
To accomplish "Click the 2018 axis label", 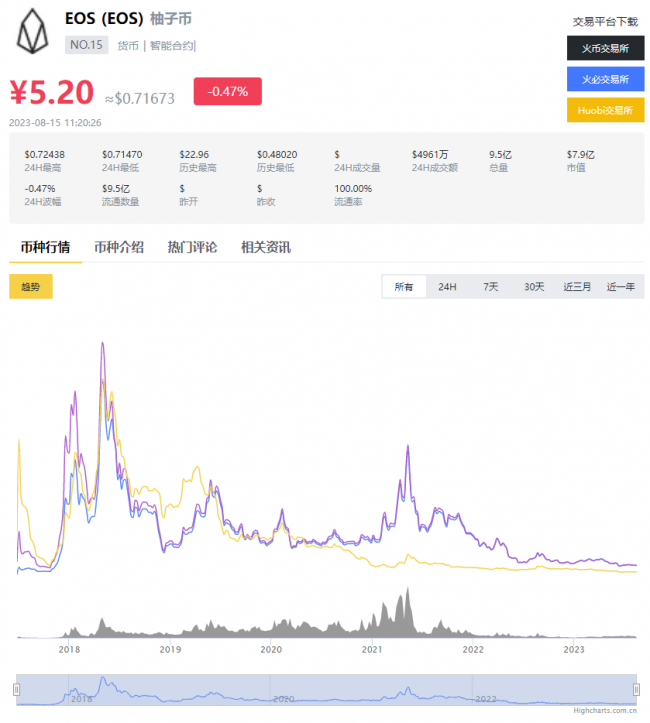I will [69, 649].
